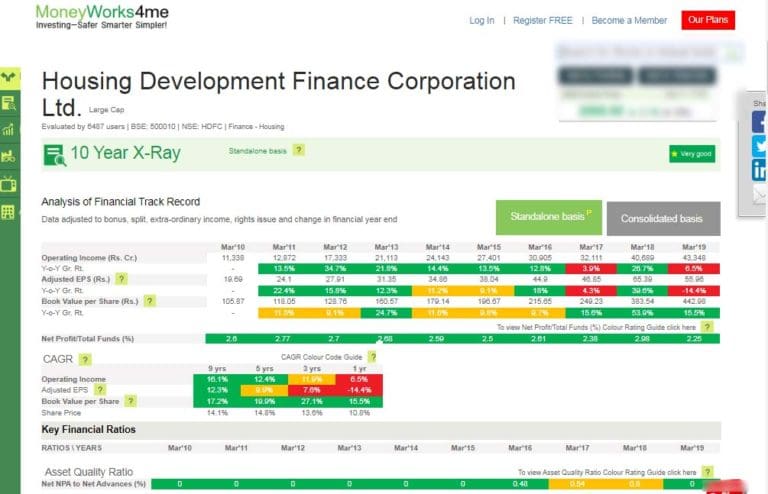Share page on Twitter

tap(759, 146)
